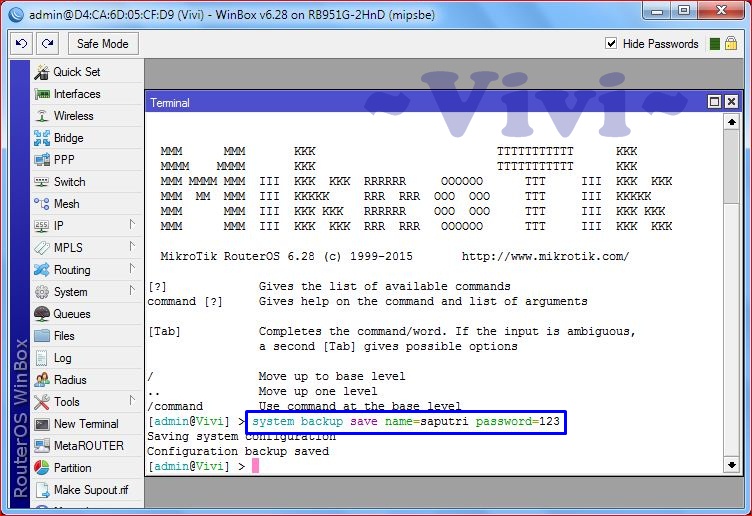This screenshot has height=516, width=752.
Task: Click the New Terminal icon
Action: pos(42,424)
